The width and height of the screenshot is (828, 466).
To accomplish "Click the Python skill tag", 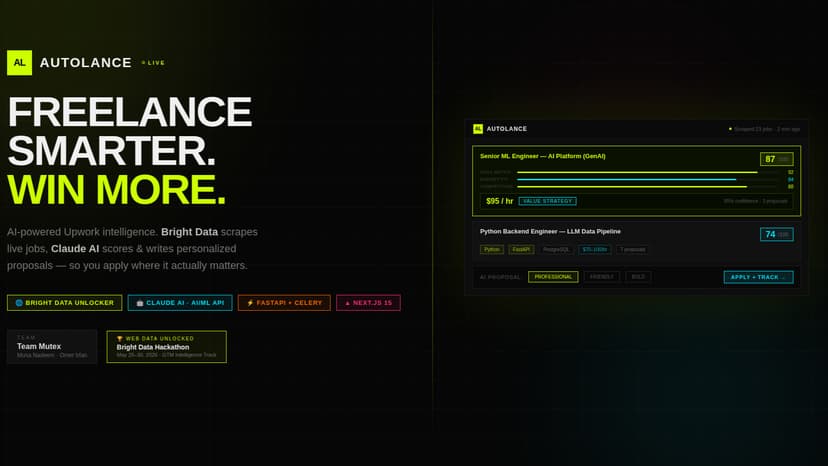I will pos(492,249).
